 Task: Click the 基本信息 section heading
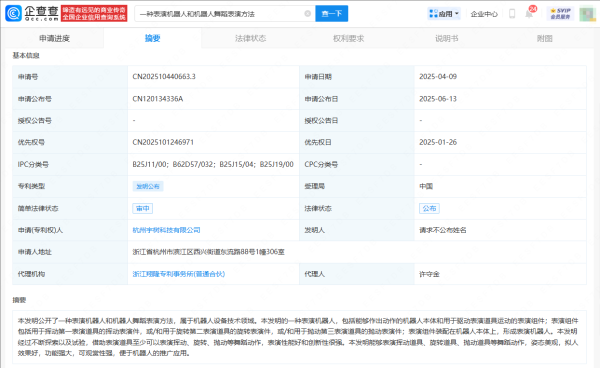coord(26,55)
